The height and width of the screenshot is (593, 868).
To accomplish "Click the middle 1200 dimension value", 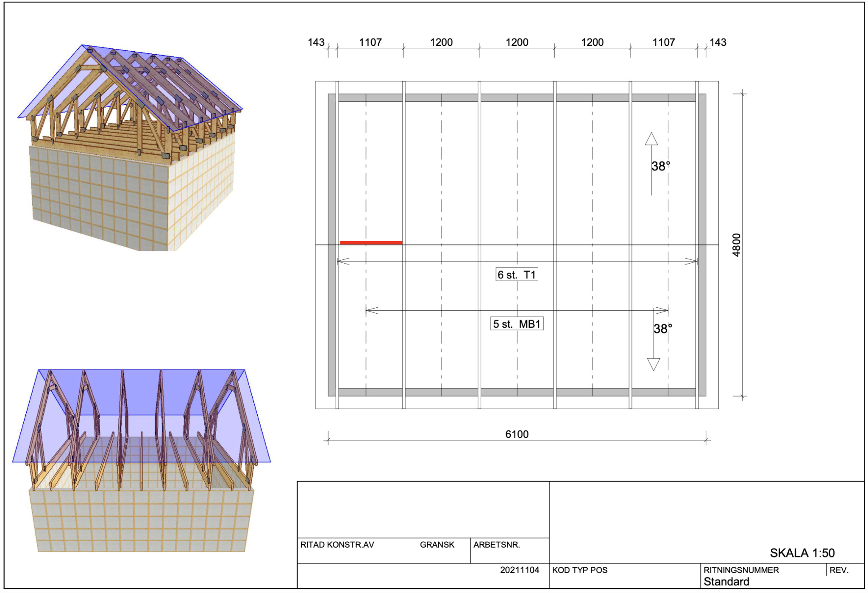I will coord(517,42).
